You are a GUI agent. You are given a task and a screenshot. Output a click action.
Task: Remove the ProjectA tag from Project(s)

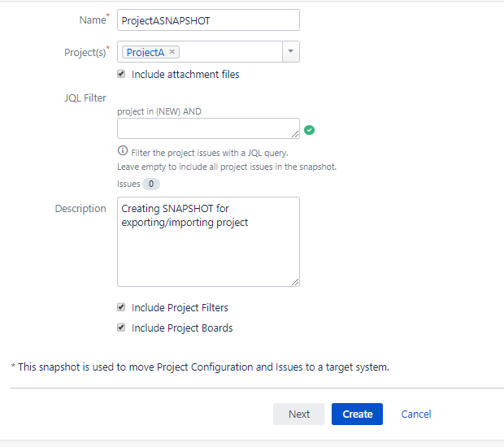click(x=172, y=52)
